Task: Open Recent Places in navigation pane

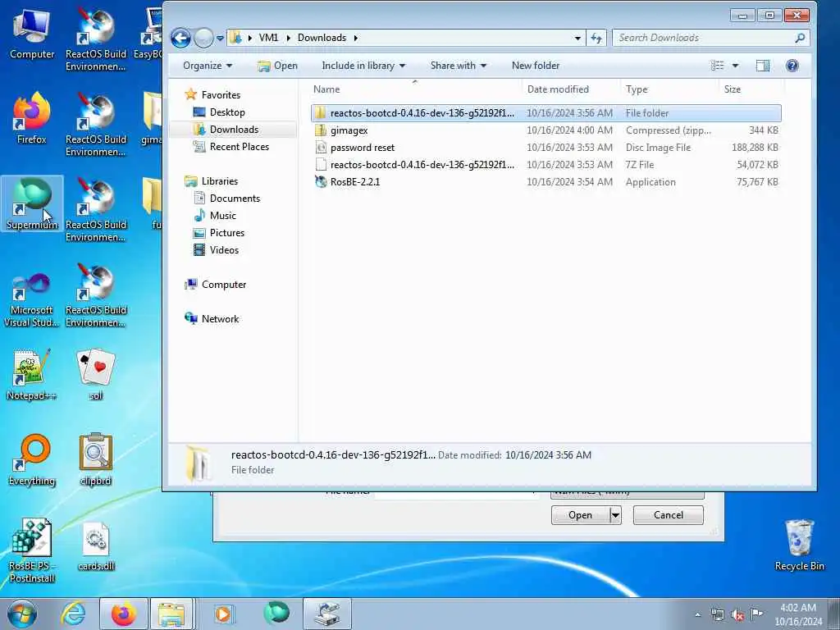Action: point(239,146)
